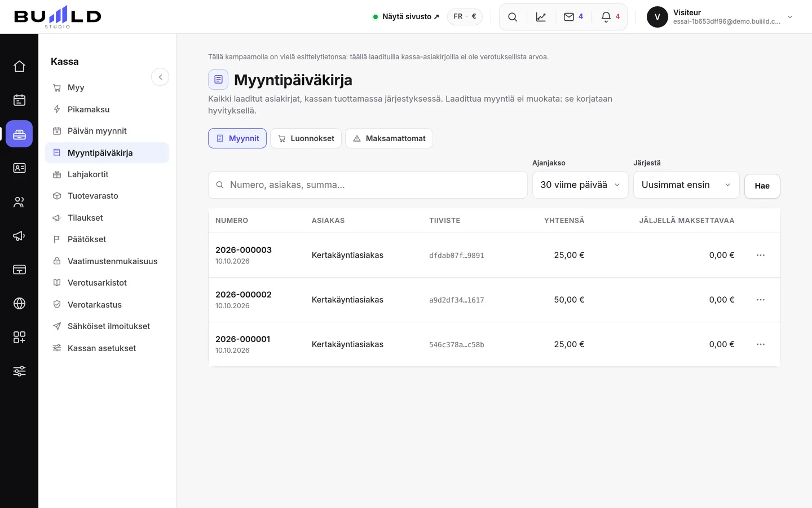Open Verotarkastus in Kassa menu
Screen dimensions: 812x508
[x=107, y=305]
